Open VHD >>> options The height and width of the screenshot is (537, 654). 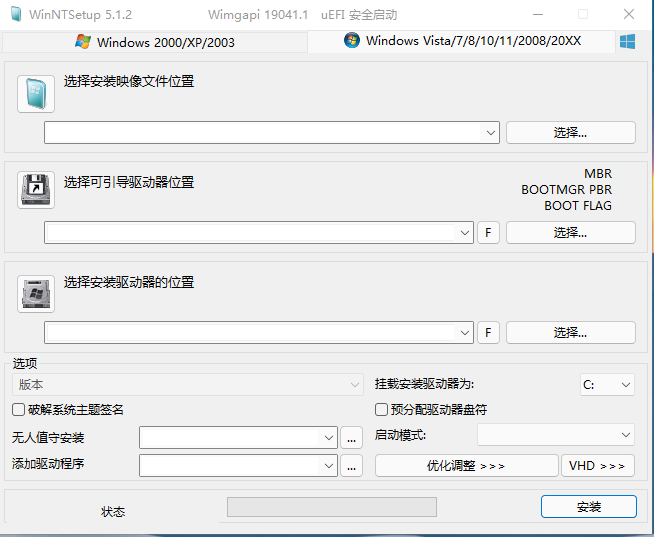pos(598,466)
